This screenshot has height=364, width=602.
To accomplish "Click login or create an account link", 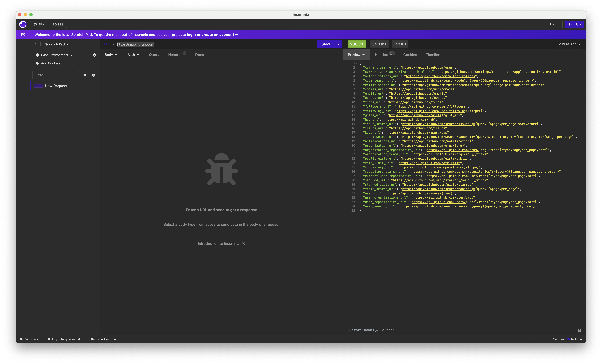I will [x=212, y=35].
